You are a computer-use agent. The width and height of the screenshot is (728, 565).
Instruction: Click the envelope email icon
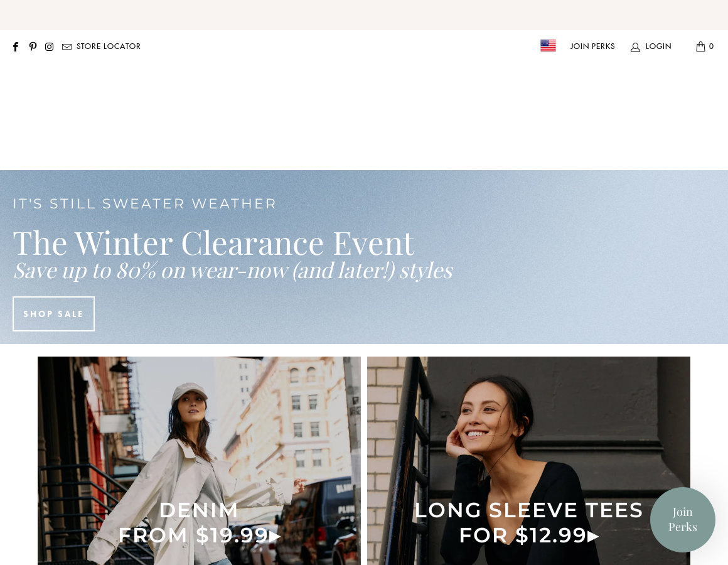click(67, 46)
